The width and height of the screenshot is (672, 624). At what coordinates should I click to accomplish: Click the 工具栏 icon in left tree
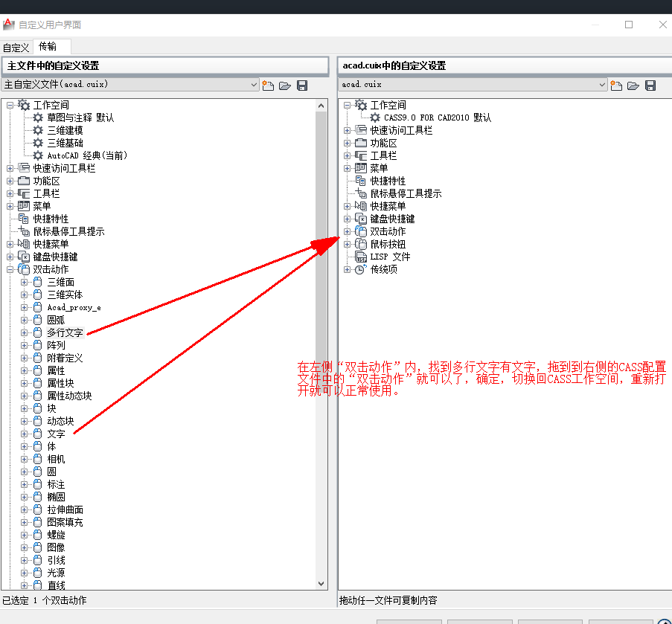coord(24,193)
